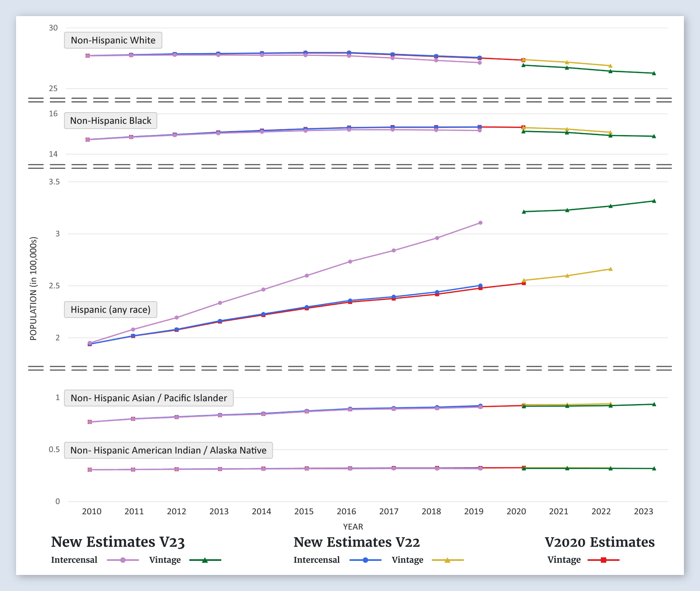Image resolution: width=700 pixels, height=591 pixels.
Task: Click the Non-Hispanic Asian / Pacific Islander label
Action: click(x=149, y=398)
